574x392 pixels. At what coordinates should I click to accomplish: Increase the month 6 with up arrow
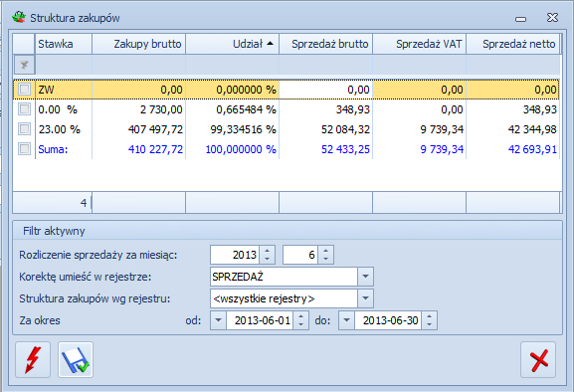(x=326, y=251)
